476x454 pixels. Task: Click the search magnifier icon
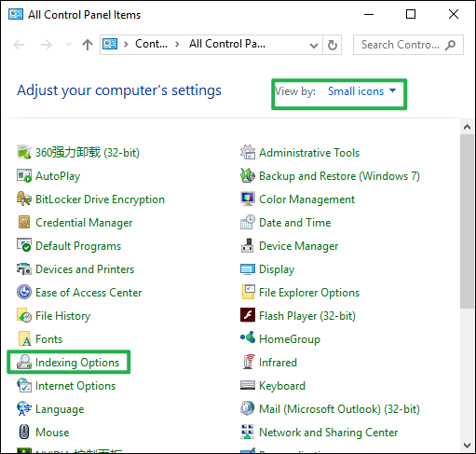click(x=450, y=45)
